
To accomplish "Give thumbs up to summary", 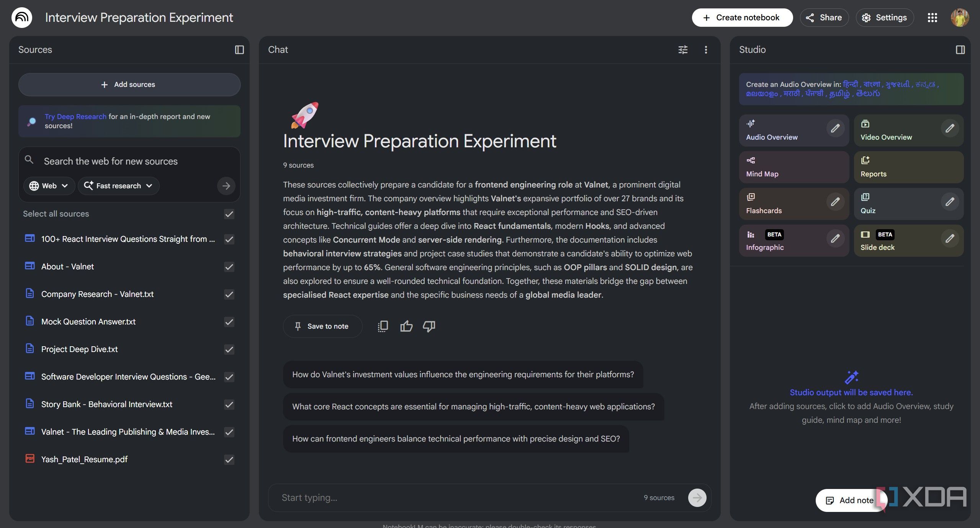I will tap(406, 326).
